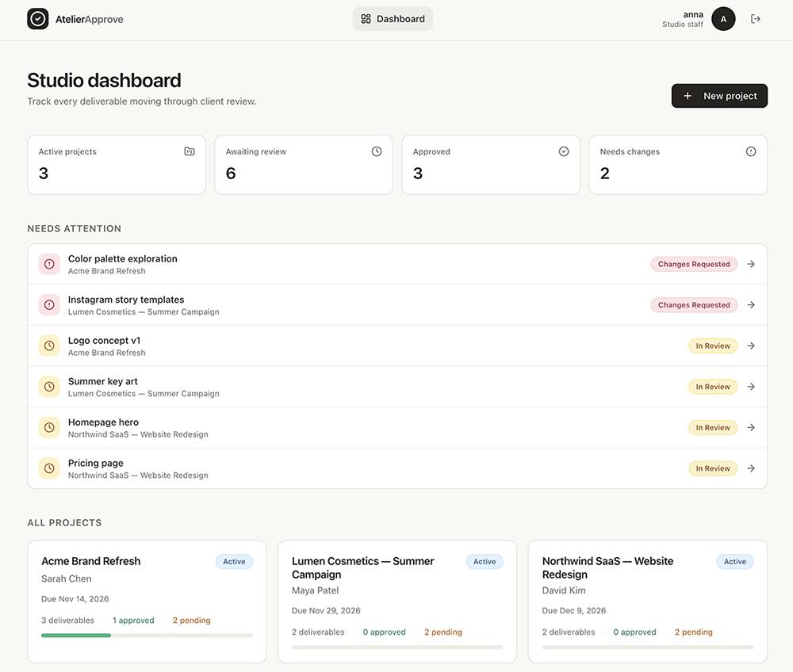Click the Northwind SaaS progress bar
The height and width of the screenshot is (672, 793).
[647, 647]
